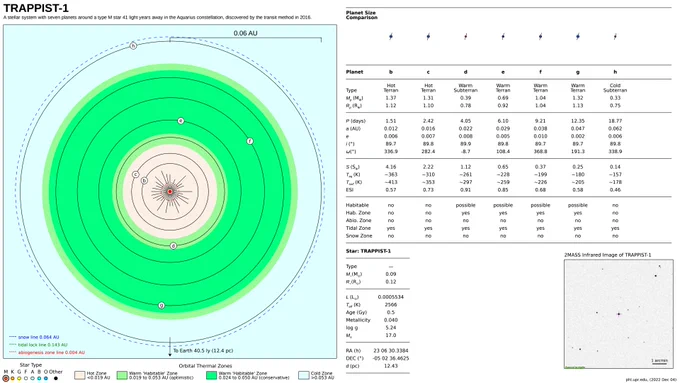The width and height of the screenshot is (680, 383).
Task: Click the 1 arcmin scale label in 2MASS image
Action: pos(659,360)
